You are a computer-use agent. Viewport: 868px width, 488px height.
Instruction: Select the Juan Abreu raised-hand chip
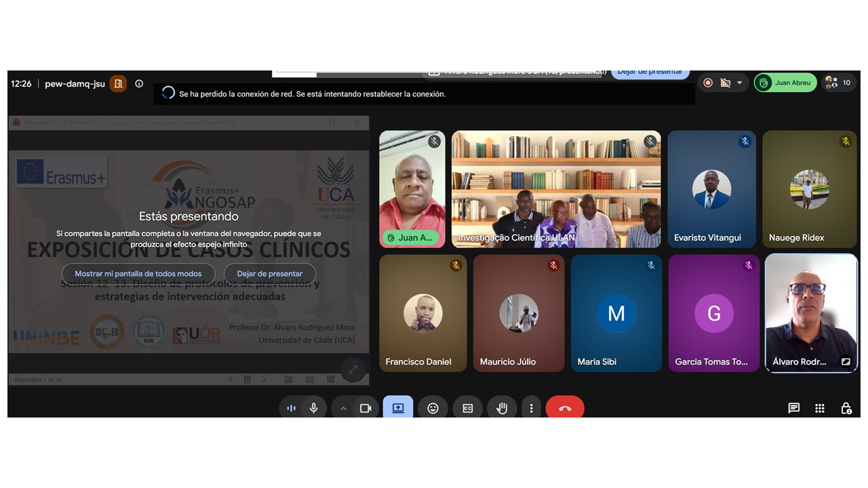(x=785, y=83)
